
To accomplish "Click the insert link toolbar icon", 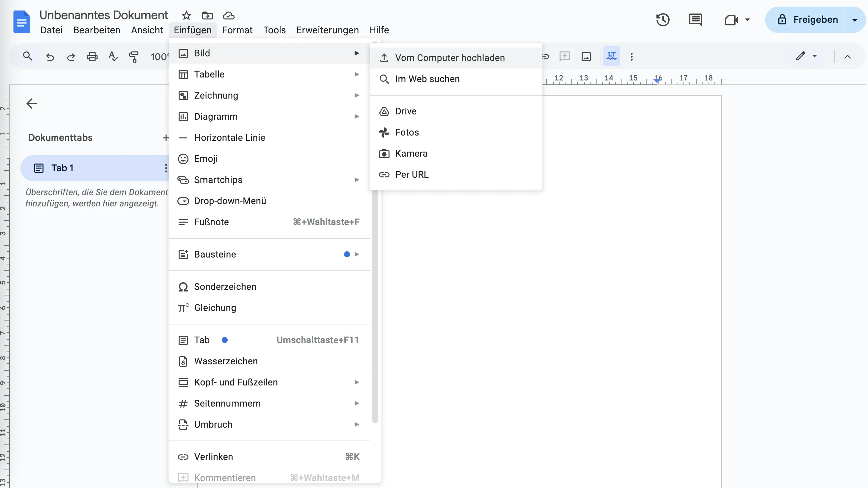I will 545,57.
